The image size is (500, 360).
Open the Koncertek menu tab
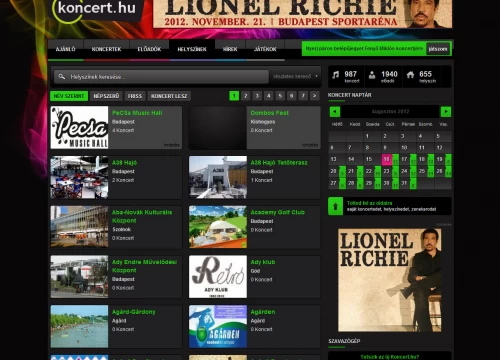(106, 49)
